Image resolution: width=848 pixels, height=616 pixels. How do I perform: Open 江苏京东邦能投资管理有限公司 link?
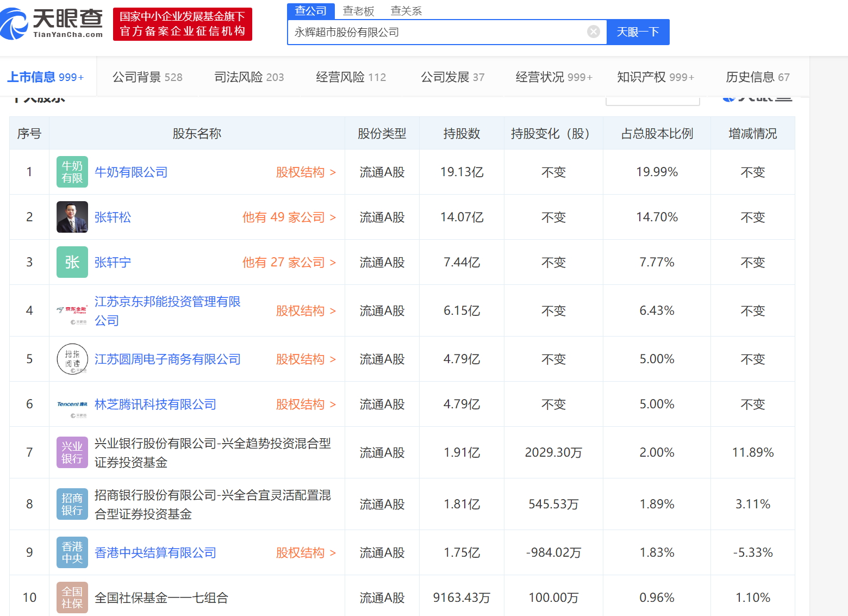click(167, 311)
